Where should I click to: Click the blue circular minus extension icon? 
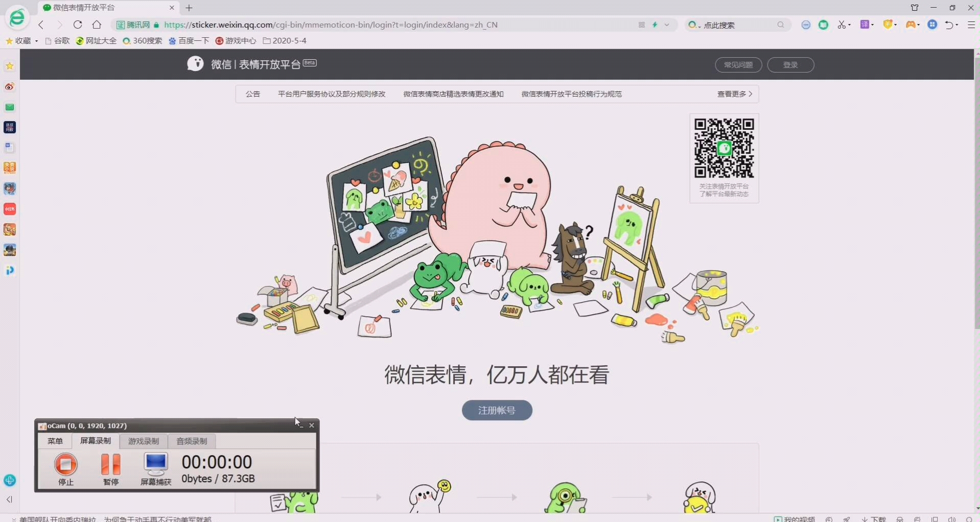[x=806, y=25]
